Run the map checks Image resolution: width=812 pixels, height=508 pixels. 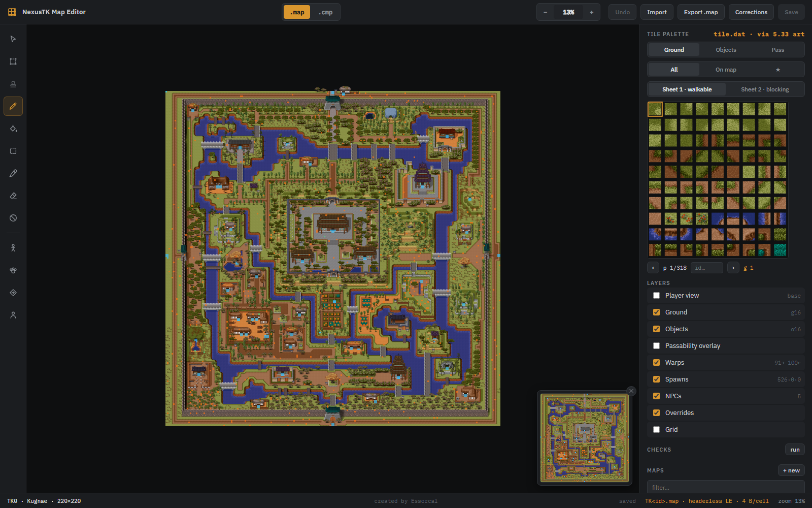(795, 450)
